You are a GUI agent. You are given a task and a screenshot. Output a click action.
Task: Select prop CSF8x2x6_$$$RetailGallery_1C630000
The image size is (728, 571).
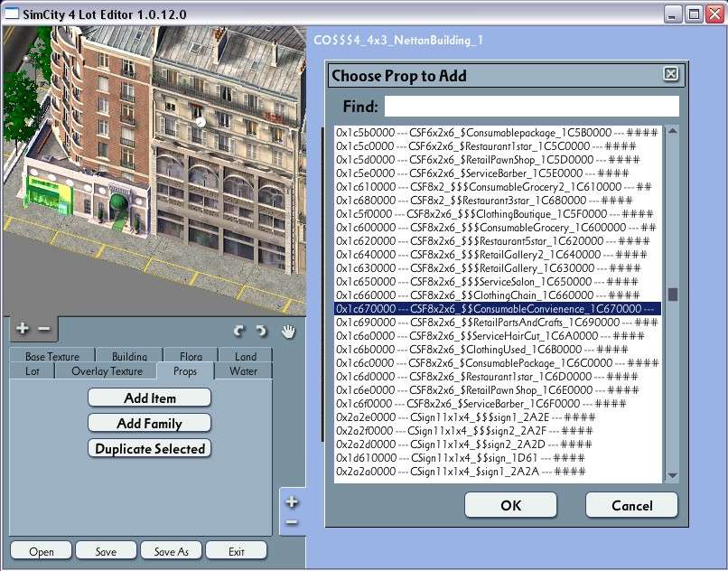498,268
